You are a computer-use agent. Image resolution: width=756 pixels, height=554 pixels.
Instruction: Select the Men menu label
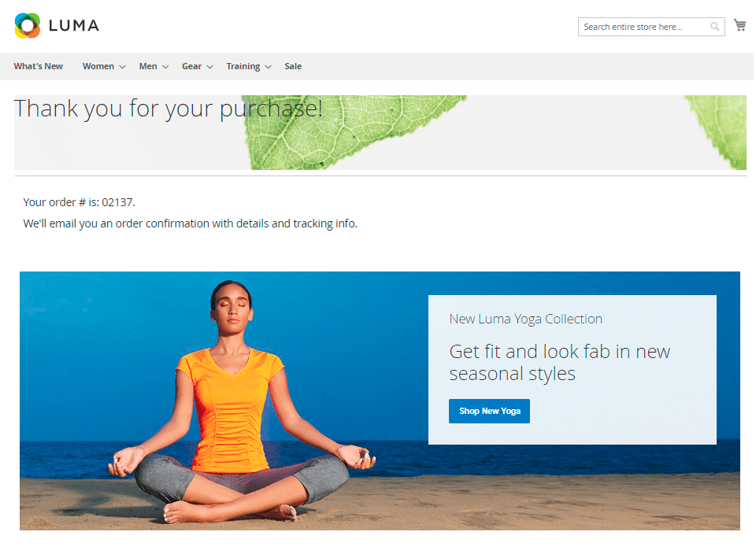pos(148,66)
